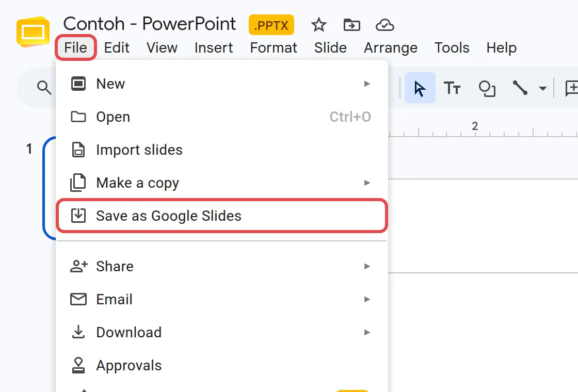Click the .PPTX file format badge
The image size is (578, 392).
point(271,25)
